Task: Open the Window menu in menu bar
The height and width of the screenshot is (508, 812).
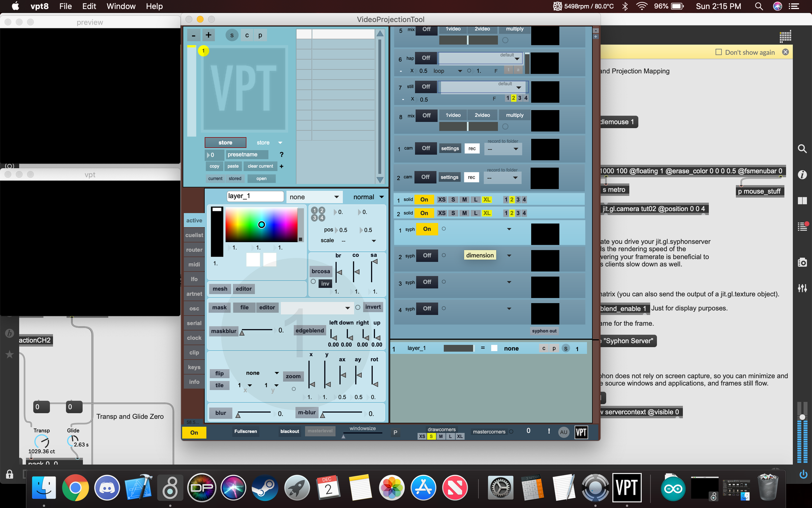Action: 121,6
